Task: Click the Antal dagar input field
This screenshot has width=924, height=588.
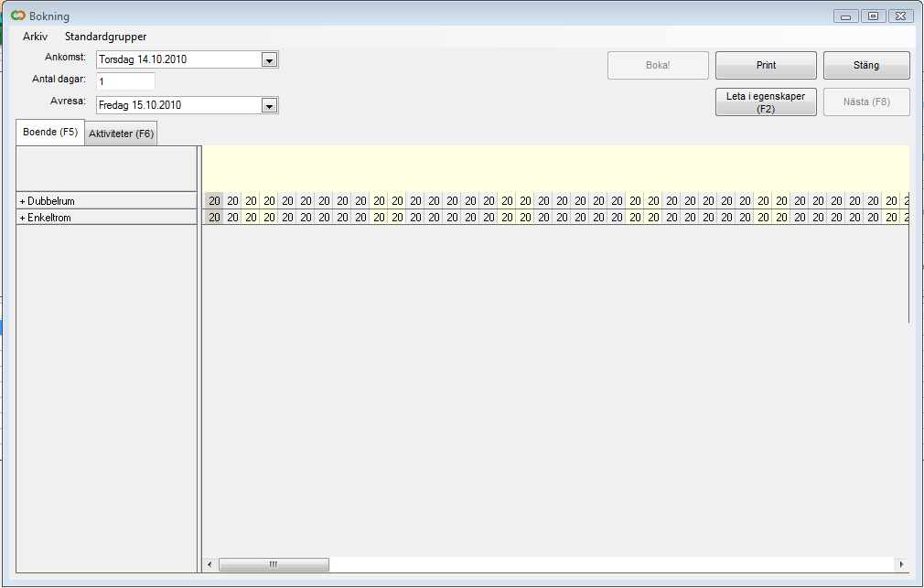Action: tap(125, 81)
